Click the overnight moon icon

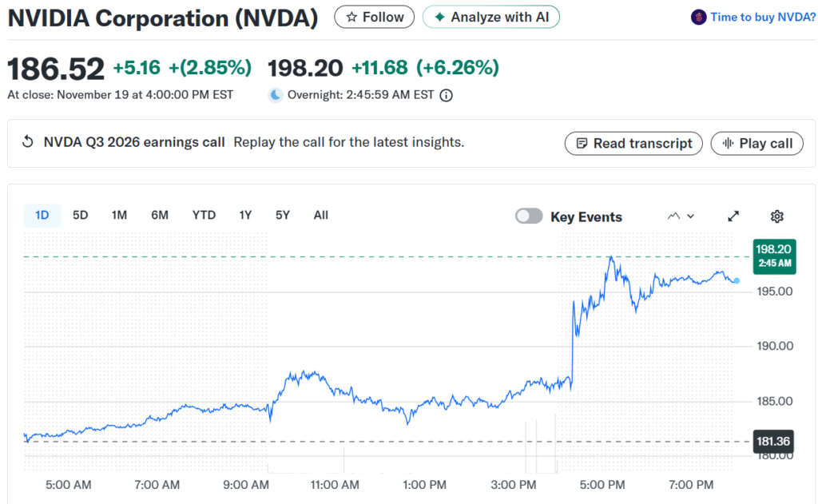click(276, 95)
